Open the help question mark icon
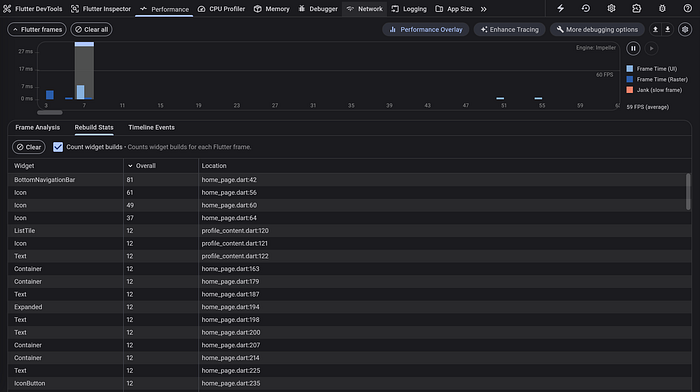The height and width of the screenshot is (392, 700). coord(688,8)
